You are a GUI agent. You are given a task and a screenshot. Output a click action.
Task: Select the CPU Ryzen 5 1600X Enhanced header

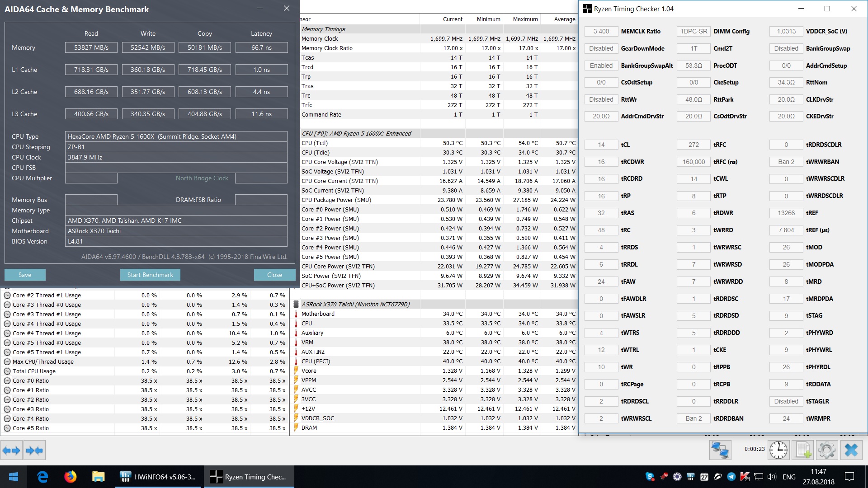point(356,133)
